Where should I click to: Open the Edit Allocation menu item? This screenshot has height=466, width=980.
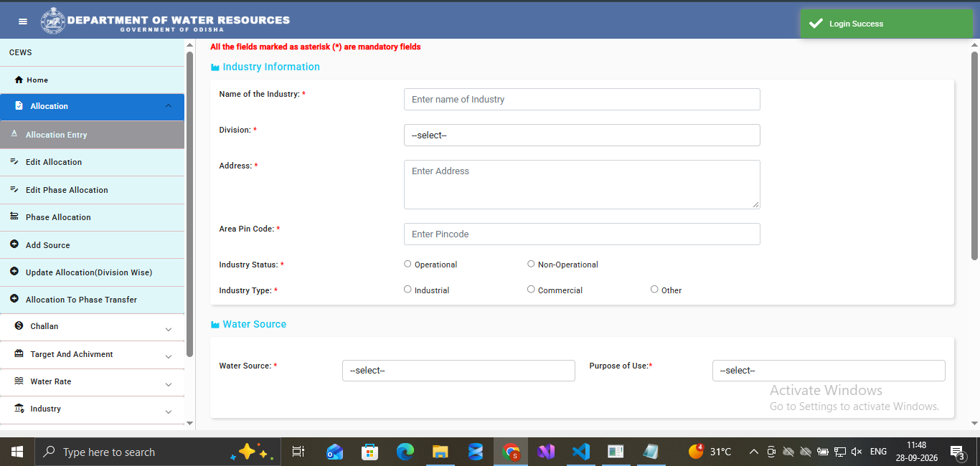pyautogui.click(x=92, y=162)
